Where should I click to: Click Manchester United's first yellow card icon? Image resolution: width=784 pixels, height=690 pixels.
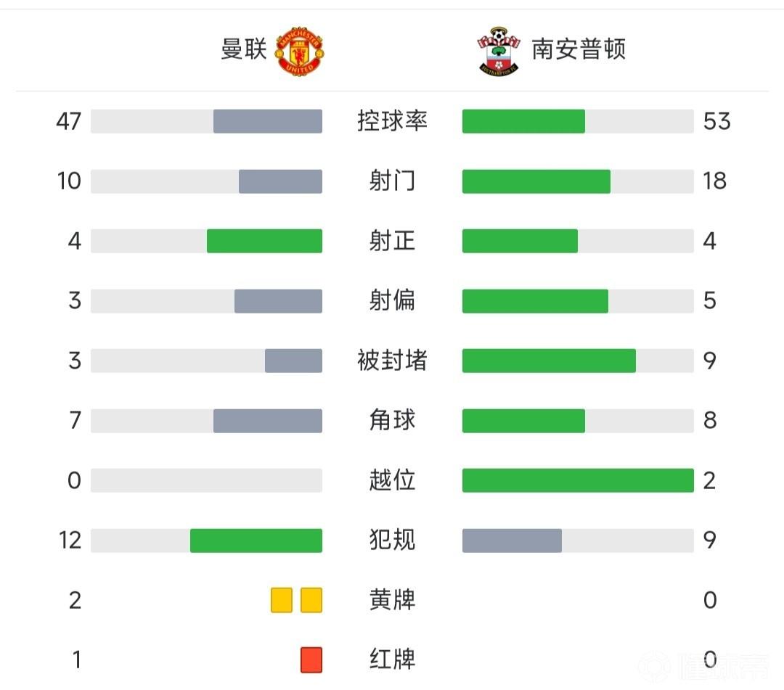coord(282,600)
